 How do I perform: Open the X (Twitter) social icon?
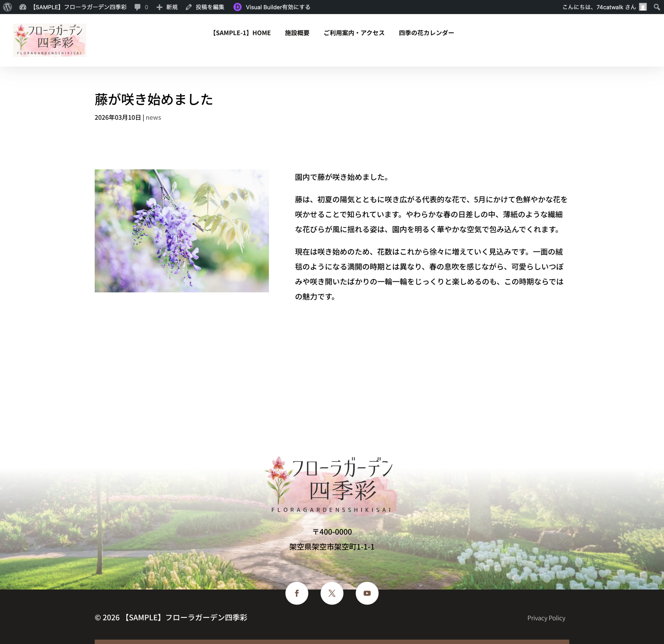click(x=332, y=593)
